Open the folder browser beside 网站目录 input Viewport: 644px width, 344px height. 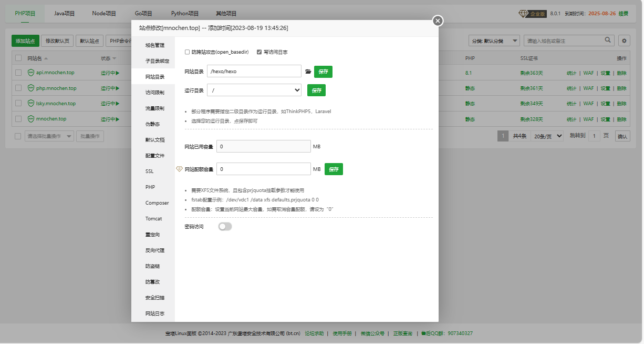(308, 71)
